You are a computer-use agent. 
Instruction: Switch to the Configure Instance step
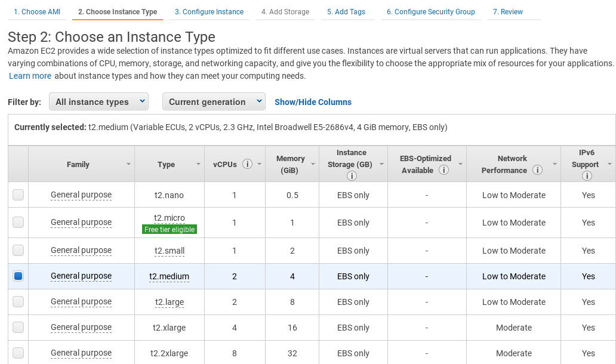tap(209, 12)
